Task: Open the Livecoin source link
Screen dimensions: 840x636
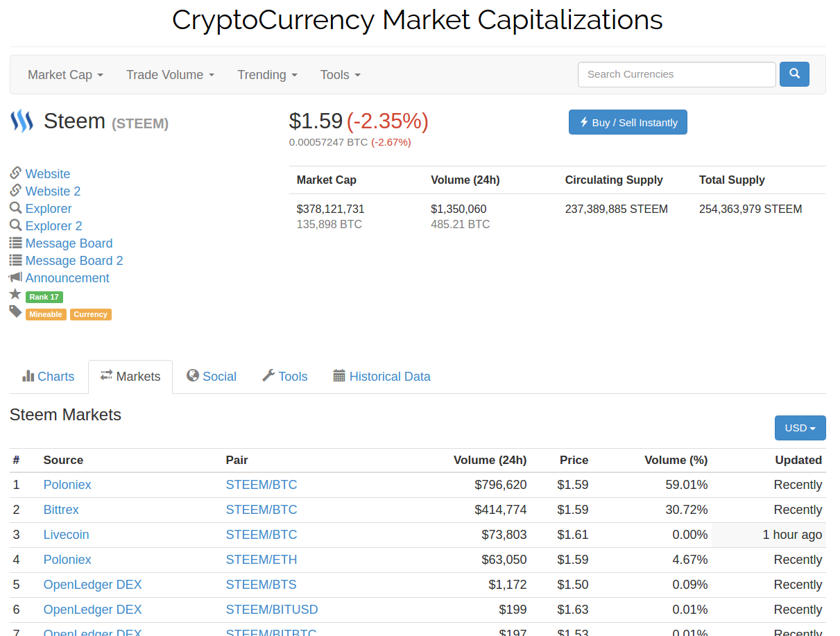Action: tap(66, 535)
